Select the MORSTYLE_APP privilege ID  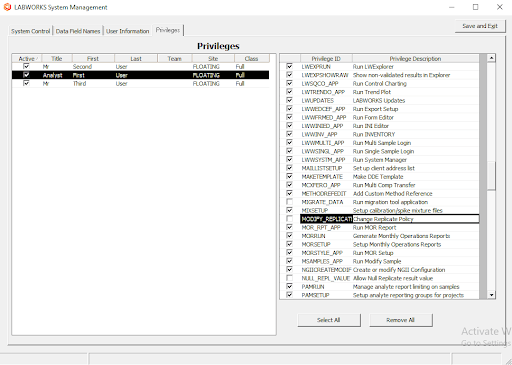pos(322,253)
